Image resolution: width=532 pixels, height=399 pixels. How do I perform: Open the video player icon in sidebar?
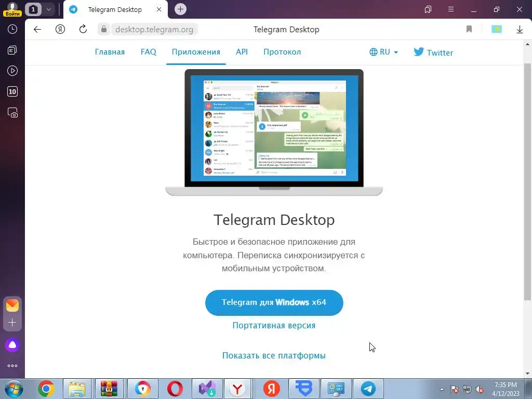(x=12, y=71)
